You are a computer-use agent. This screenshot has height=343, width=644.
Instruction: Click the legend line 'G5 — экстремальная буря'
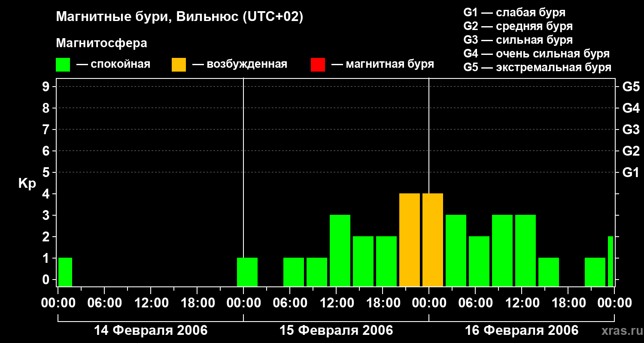click(538, 67)
